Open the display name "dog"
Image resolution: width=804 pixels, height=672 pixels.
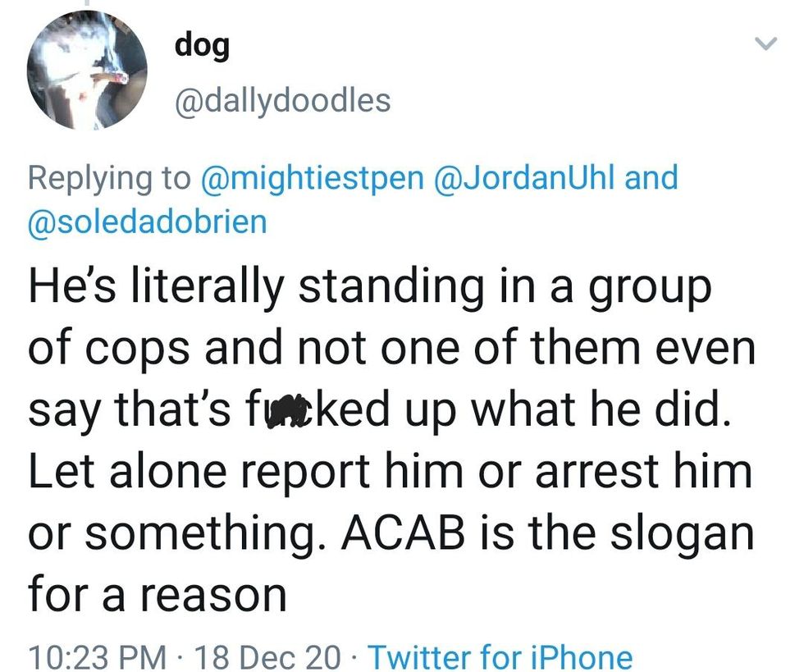pos(201,46)
